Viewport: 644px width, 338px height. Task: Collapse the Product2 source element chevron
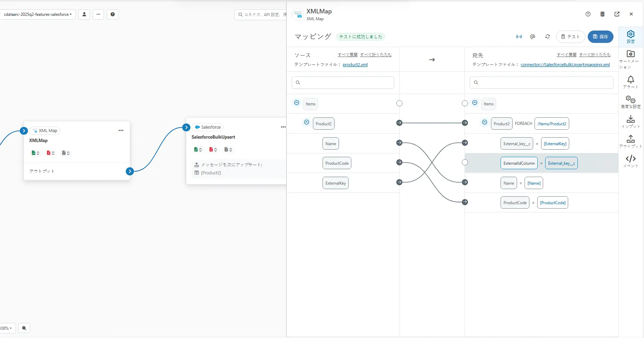click(306, 122)
